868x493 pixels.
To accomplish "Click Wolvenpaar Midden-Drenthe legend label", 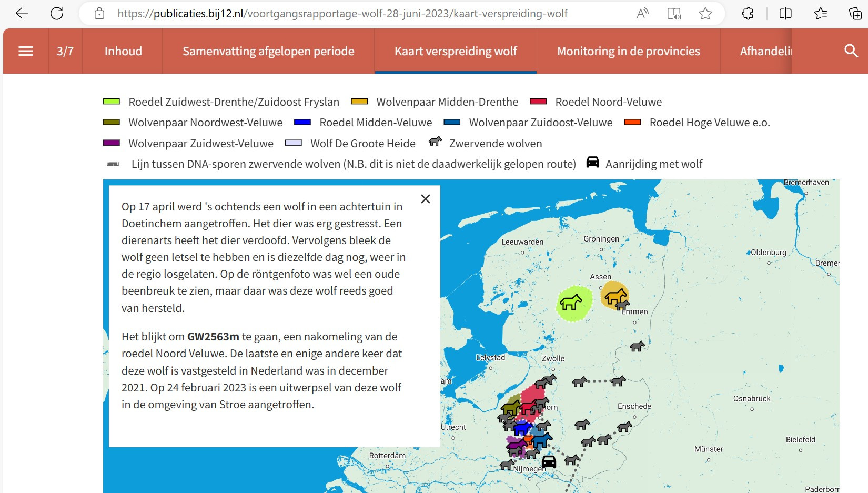I will [x=447, y=102].
